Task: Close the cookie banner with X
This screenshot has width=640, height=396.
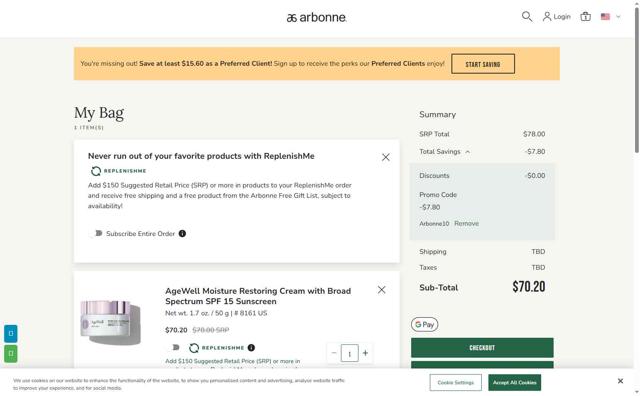Action: 620,381
